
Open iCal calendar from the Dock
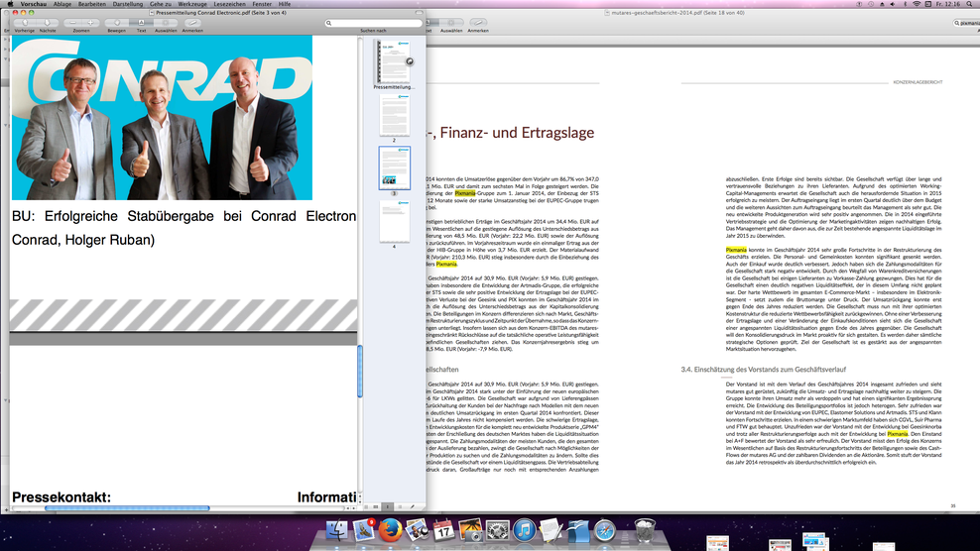click(x=443, y=530)
